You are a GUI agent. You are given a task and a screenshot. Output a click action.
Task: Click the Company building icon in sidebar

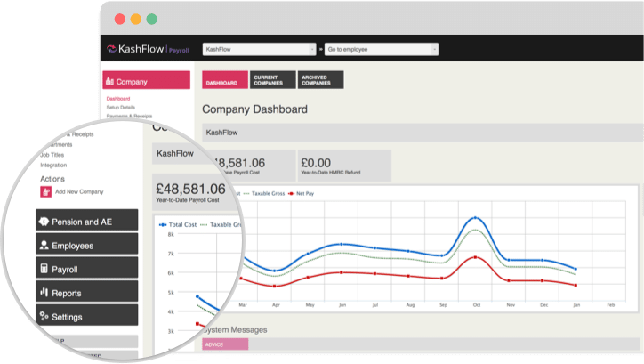pos(110,82)
